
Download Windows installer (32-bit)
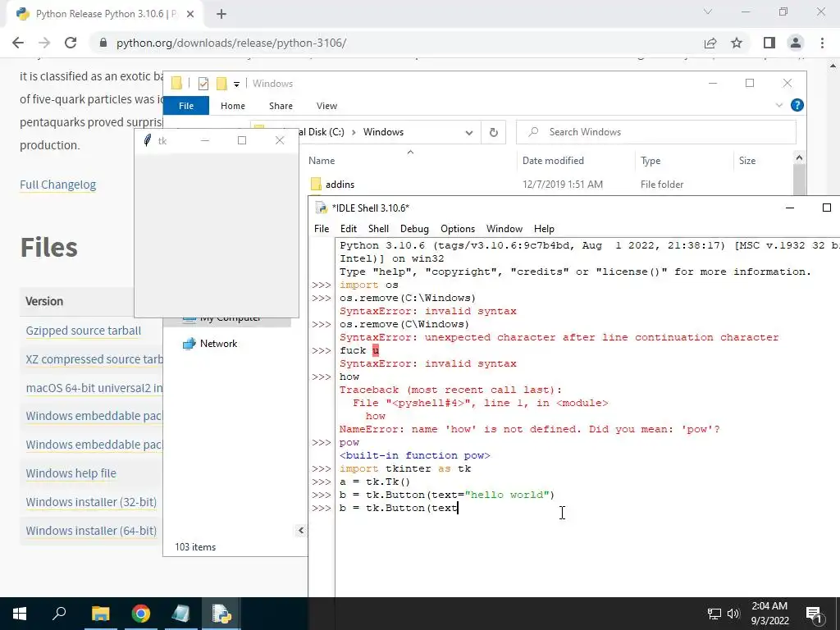pyautogui.click(x=91, y=502)
